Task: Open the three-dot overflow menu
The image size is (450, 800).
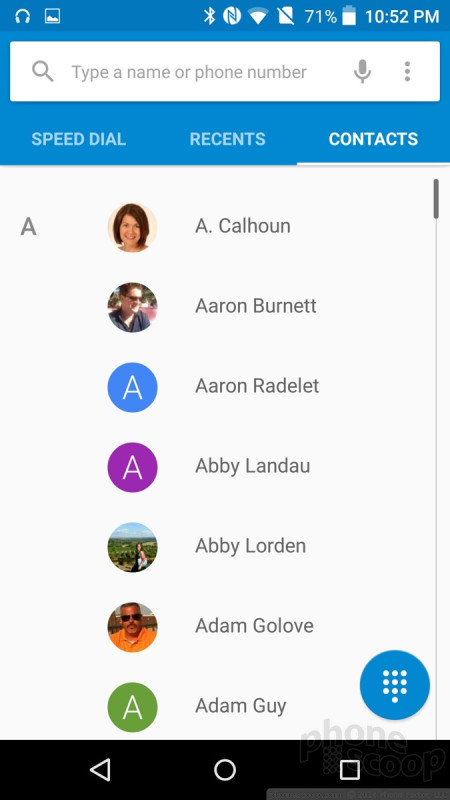Action: (x=407, y=71)
